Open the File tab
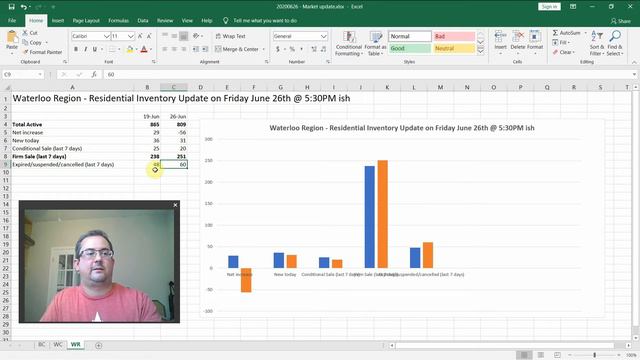 [x=12, y=20]
